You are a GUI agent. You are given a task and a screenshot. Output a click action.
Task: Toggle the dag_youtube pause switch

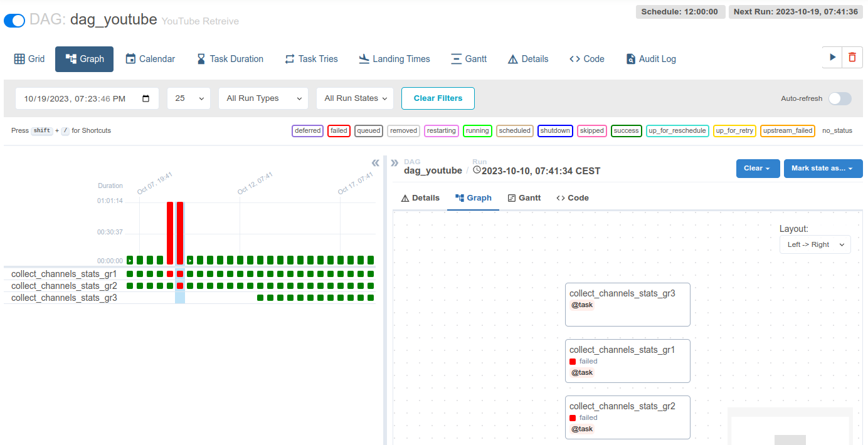pos(14,21)
